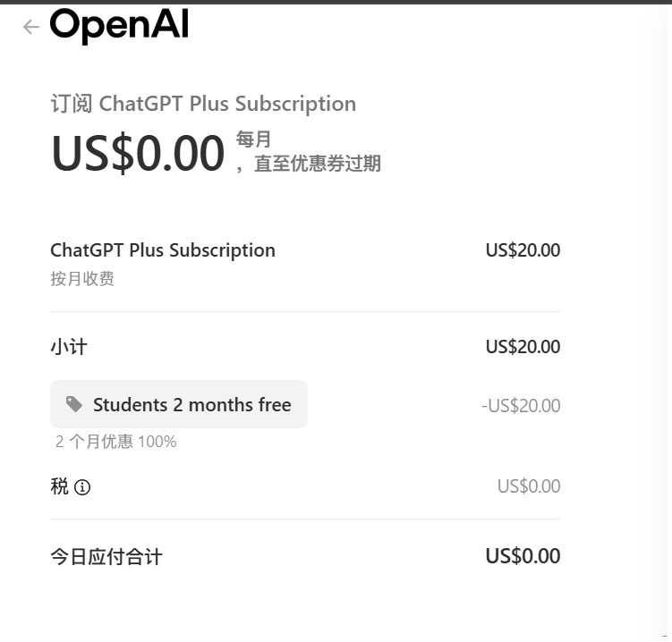The image size is (672, 642).
Task: Click the 税 tax label
Action: point(60,486)
